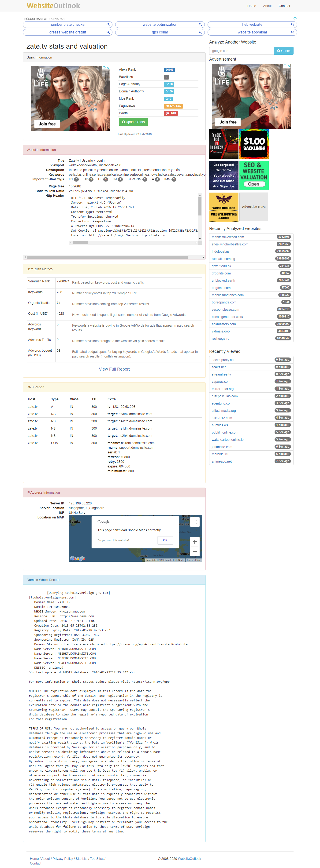The height and width of the screenshot is (868, 320).
Task: Click search icon for website optimization
Action: [x=200, y=25]
